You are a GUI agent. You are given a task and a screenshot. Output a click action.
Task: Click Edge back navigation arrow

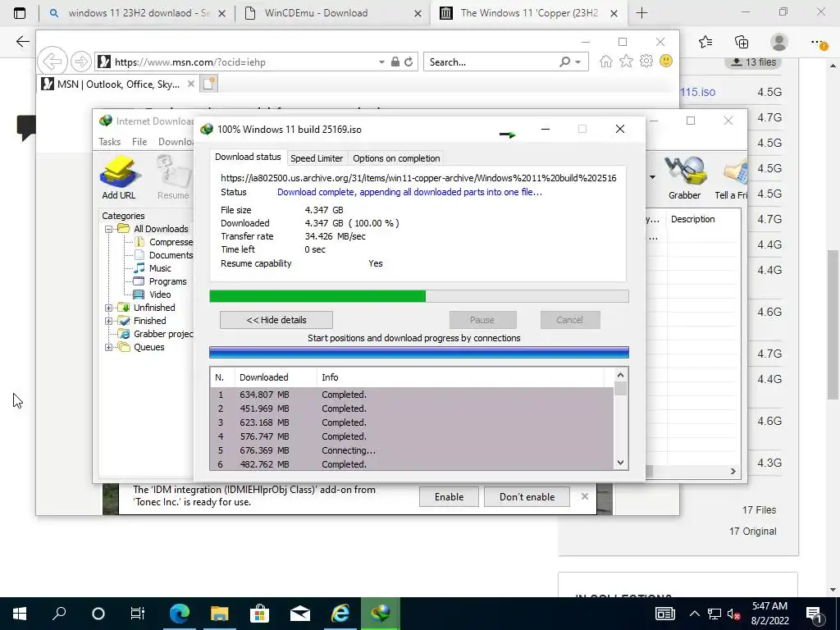pos(22,42)
